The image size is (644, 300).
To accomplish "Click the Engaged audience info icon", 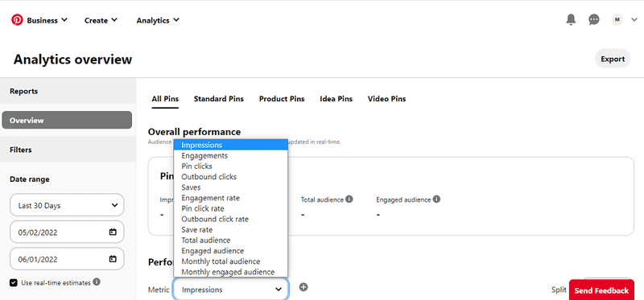I will click(436, 199).
